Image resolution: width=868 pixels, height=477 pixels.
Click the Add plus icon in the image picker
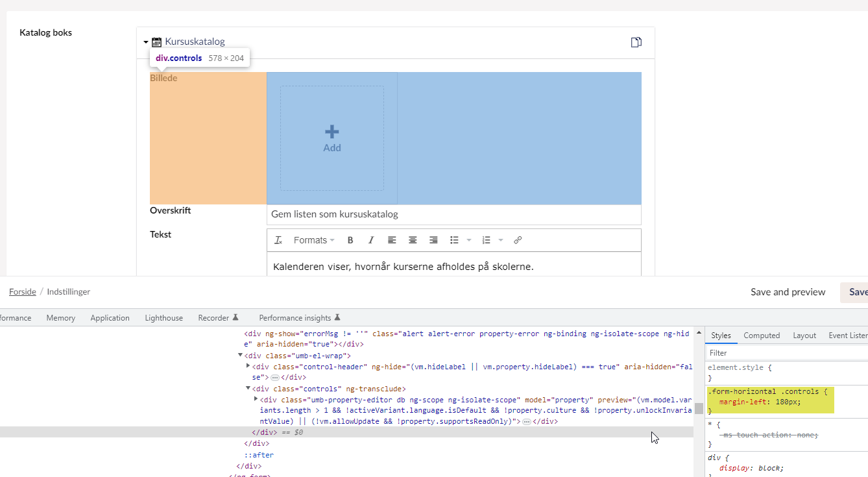332,132
